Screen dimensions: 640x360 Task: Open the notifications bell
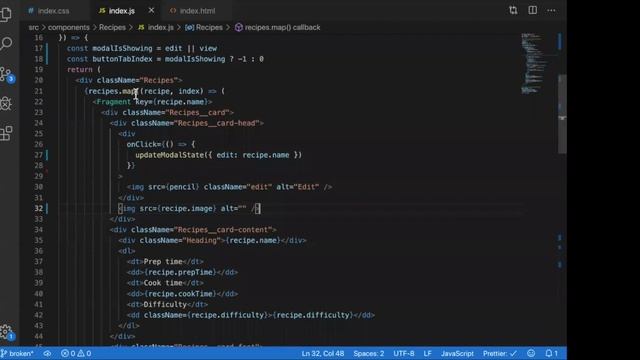point(551,353)
